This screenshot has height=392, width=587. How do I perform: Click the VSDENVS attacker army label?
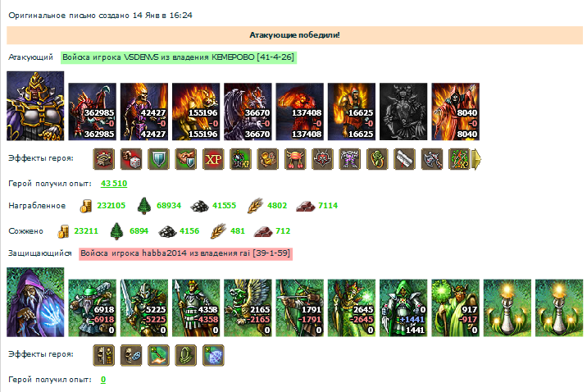(x=179, y=57)
